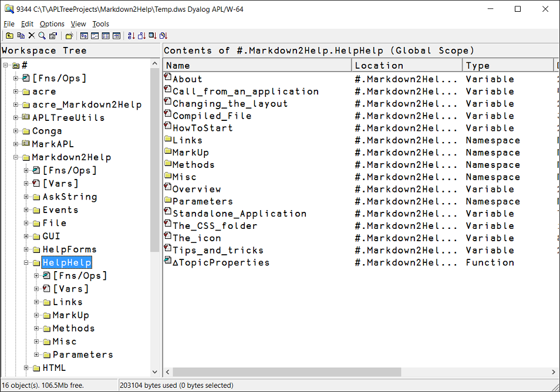Click the horizontal scrollbar thumb of contents
Image resolution: width=560 pixels, height=392 pixels.
pos(287,371)
